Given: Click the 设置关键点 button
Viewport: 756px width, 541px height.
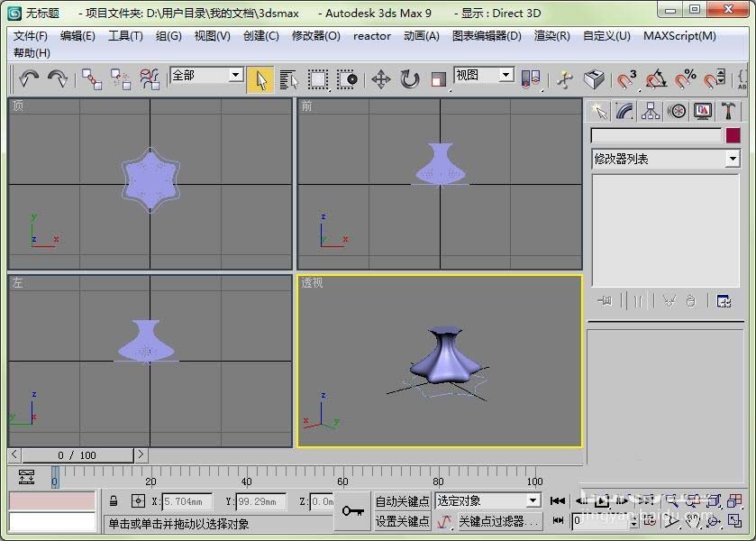Looking at the screenshot, I should click(x=402, y=521).
